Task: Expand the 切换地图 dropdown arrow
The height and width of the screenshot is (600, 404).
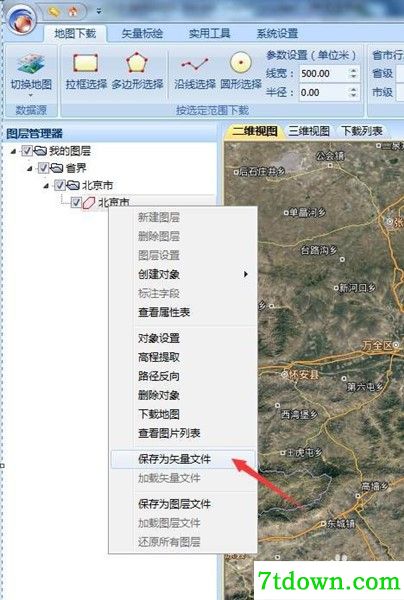Action: click(x=31, y=95)
